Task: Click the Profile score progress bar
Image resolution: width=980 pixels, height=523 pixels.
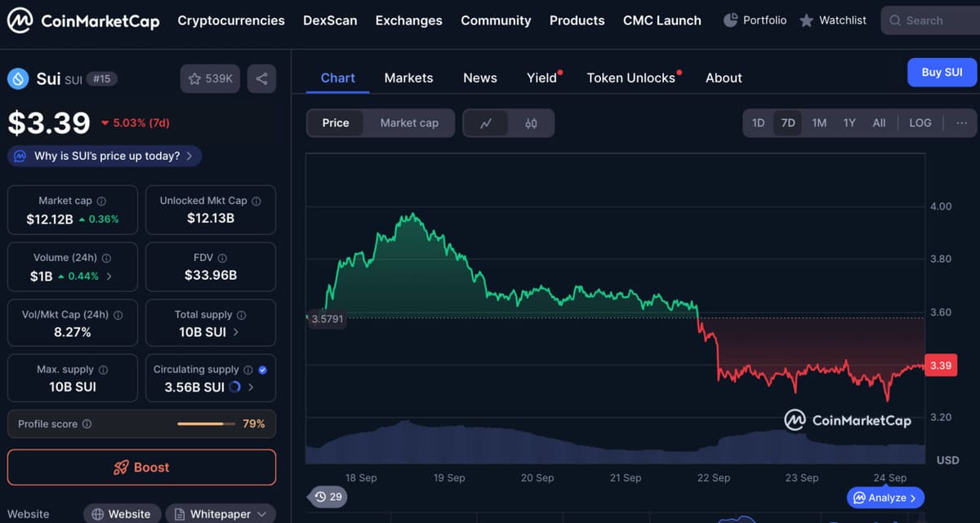Action: point(205,424)
